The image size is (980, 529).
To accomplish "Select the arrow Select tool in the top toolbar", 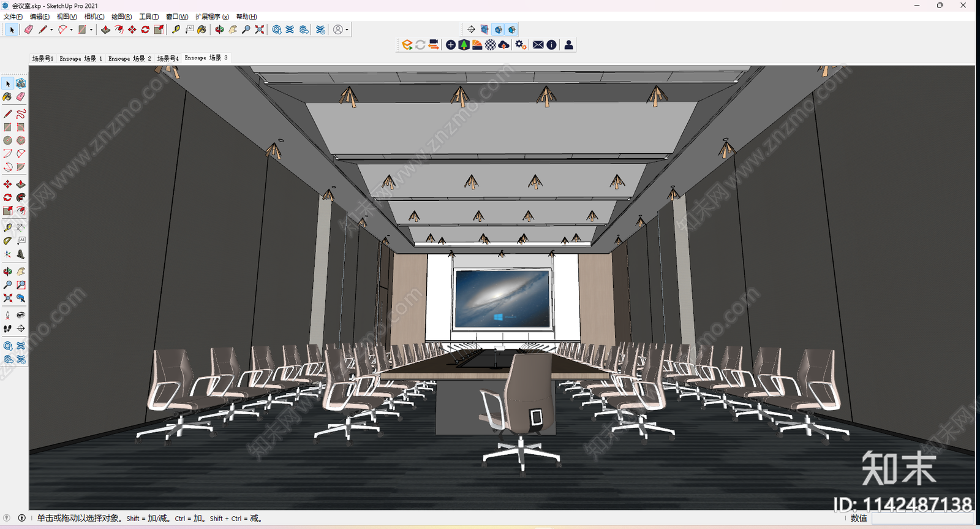I will (12, 29).
